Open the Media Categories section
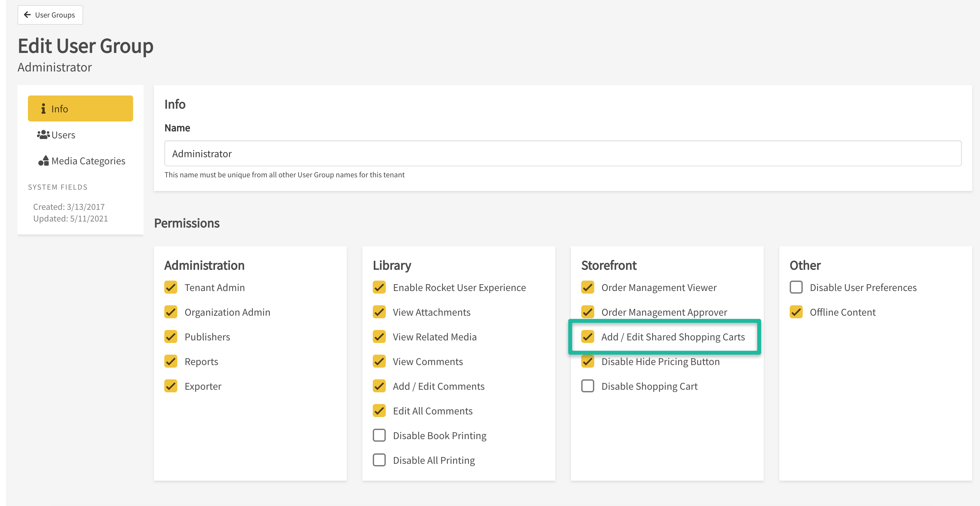This screenshot has height=506, width=980. click(88, 161)
